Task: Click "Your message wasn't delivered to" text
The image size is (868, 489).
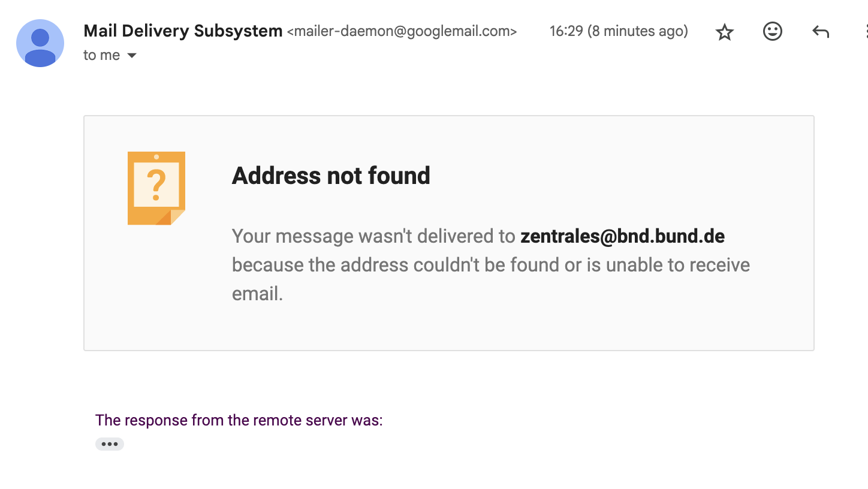Action: point(373,236)
